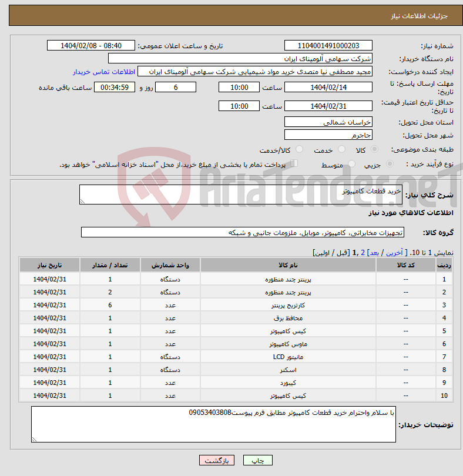
Task: Open the اطلاعات تماس خریدار link
Action: click(104, 72)
